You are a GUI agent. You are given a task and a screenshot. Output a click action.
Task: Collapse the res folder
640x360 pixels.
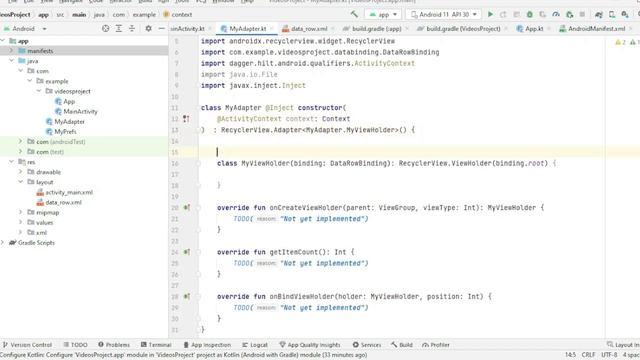11,162
